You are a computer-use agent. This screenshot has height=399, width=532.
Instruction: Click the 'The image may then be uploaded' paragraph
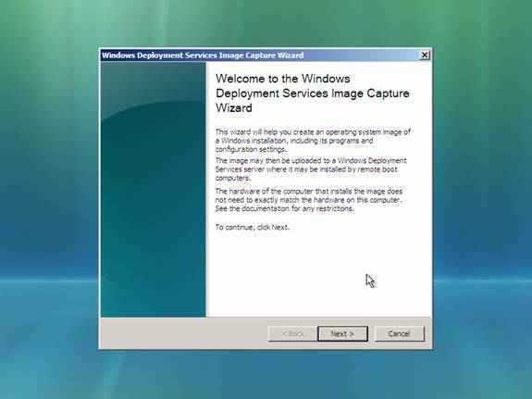311,169
